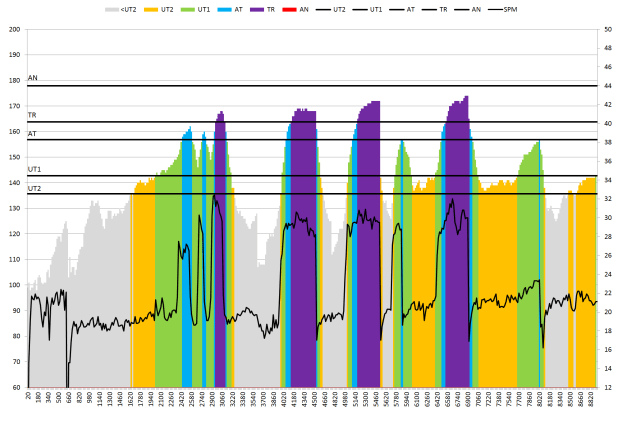Click the 60 value on left axis
This screenshot has width=620, height=427.
16,387
